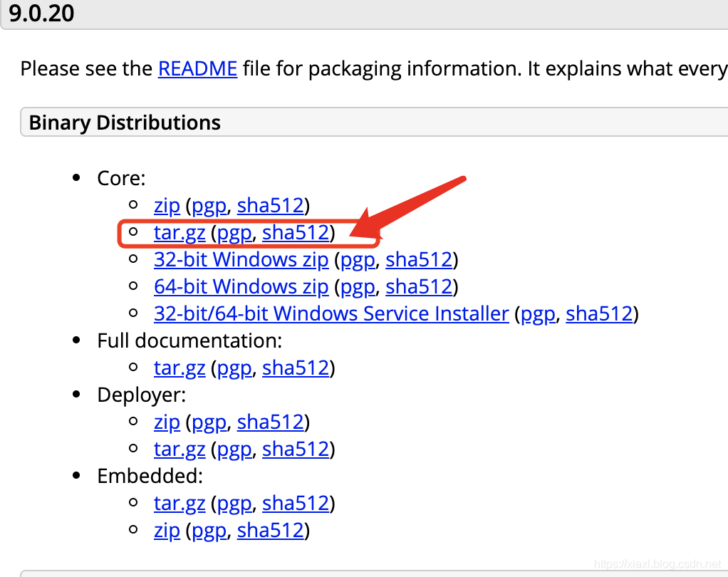Download Full documentation tar.gz

pyautogui.click(x=180, y=368)
